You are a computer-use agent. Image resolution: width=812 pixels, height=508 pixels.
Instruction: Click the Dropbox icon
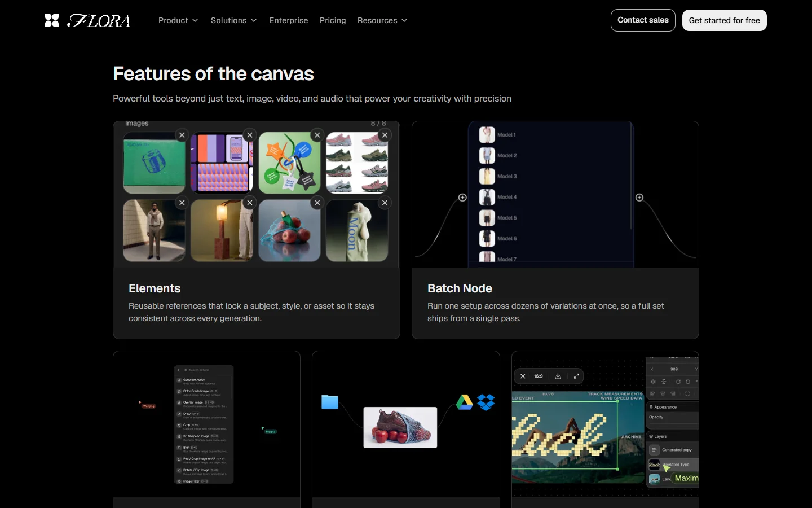click(486, 402)
